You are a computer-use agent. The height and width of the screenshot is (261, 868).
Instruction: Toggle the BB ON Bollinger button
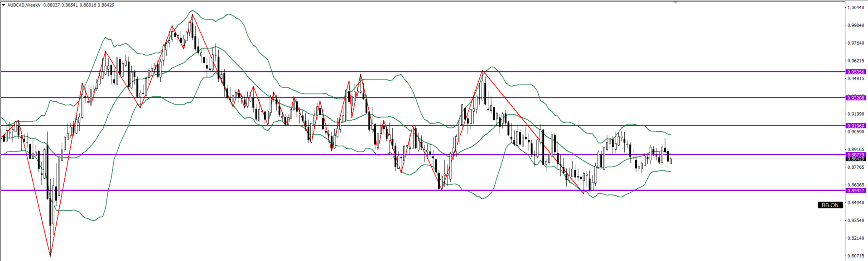tap(830, 205)
